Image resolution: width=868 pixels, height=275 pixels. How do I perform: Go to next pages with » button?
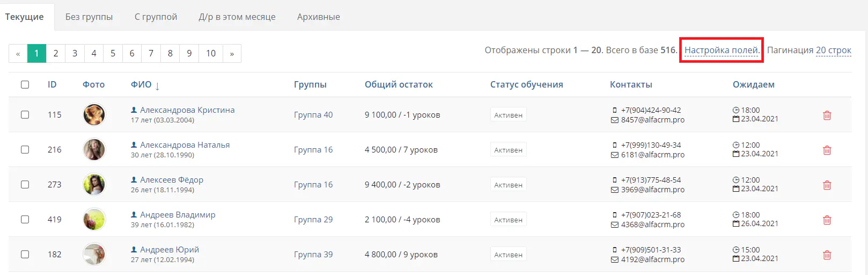pos(232,53)
